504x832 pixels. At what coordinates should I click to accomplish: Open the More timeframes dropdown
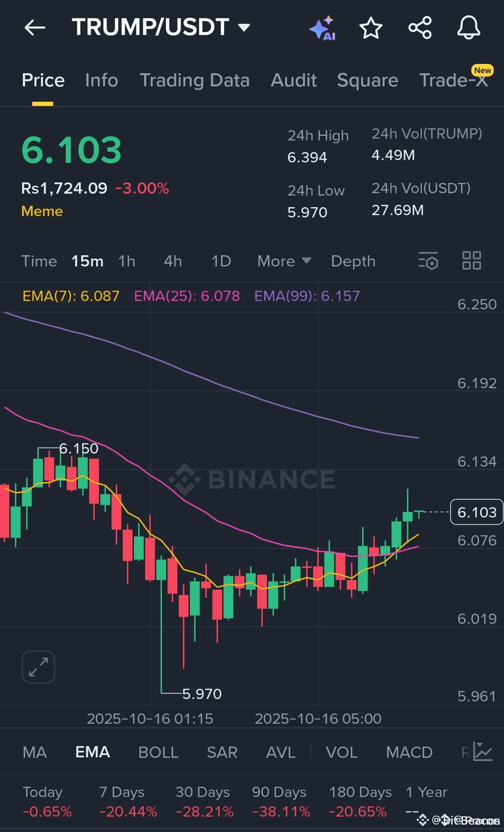click(x=284, y=261)
